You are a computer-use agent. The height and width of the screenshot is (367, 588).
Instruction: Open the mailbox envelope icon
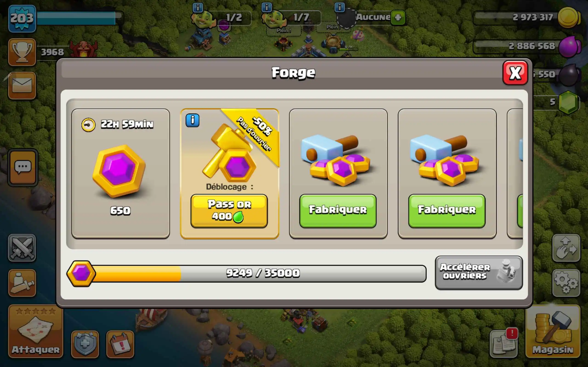(22, 85)
